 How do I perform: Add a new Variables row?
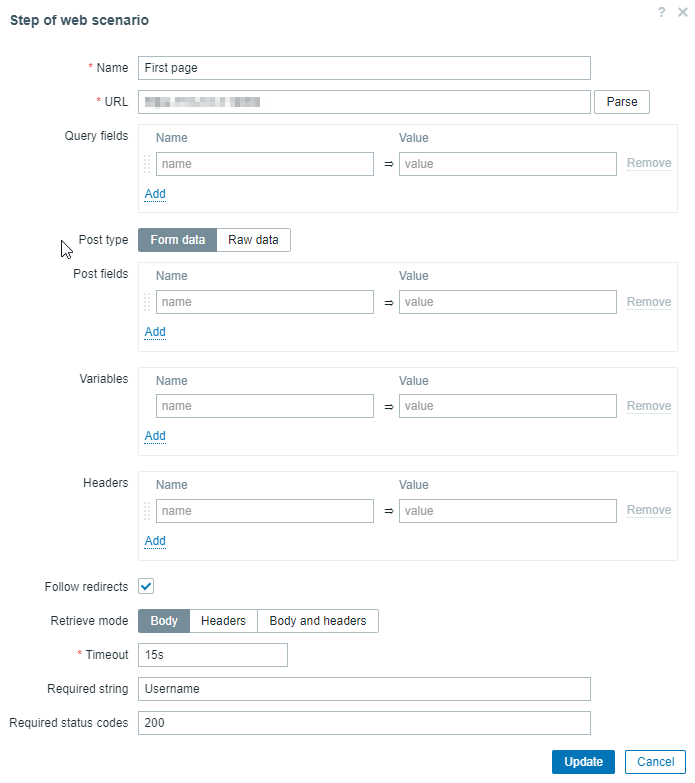click(155, 436)
